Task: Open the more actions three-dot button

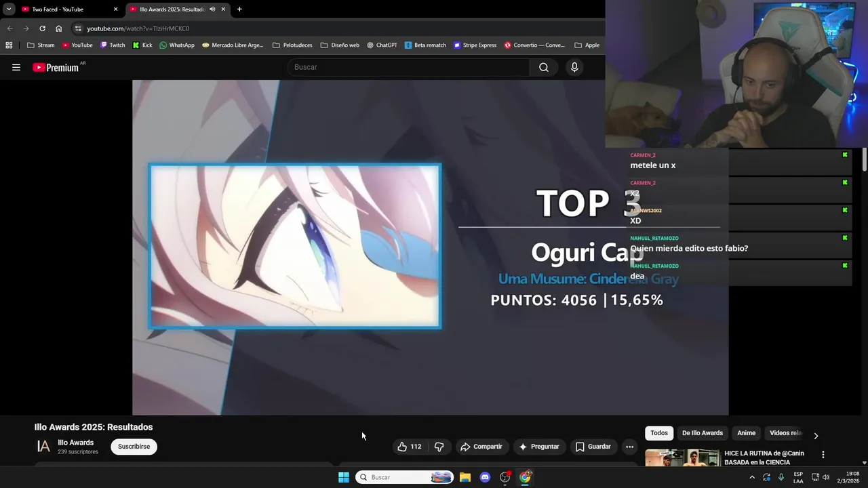Action: pyautogui.click(x=629, y=447)
